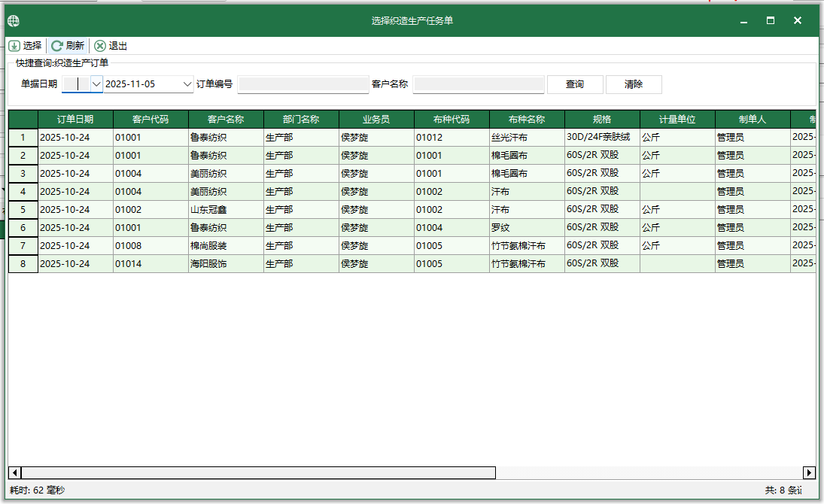Select the 棉尚服装 竹节氨棉汗布 row
This screenshot has width=824, height=504.
pyautogui.click(x=226, y=246)
